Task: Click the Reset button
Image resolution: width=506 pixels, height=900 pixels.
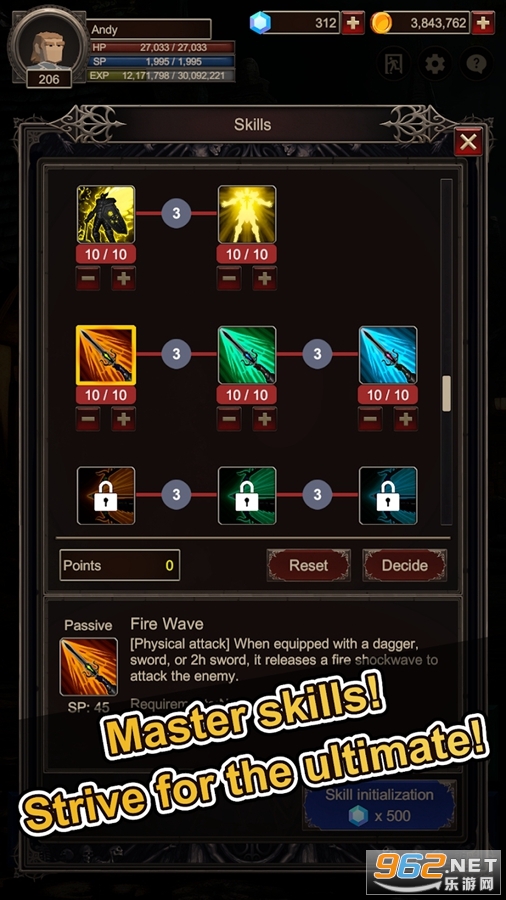Action: point(309,565)
